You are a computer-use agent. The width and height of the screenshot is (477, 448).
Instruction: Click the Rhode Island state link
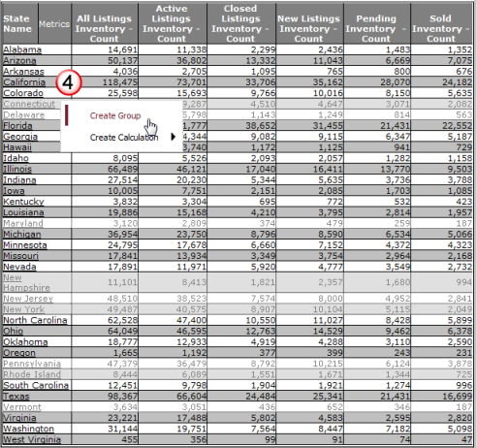pos(32,374)
